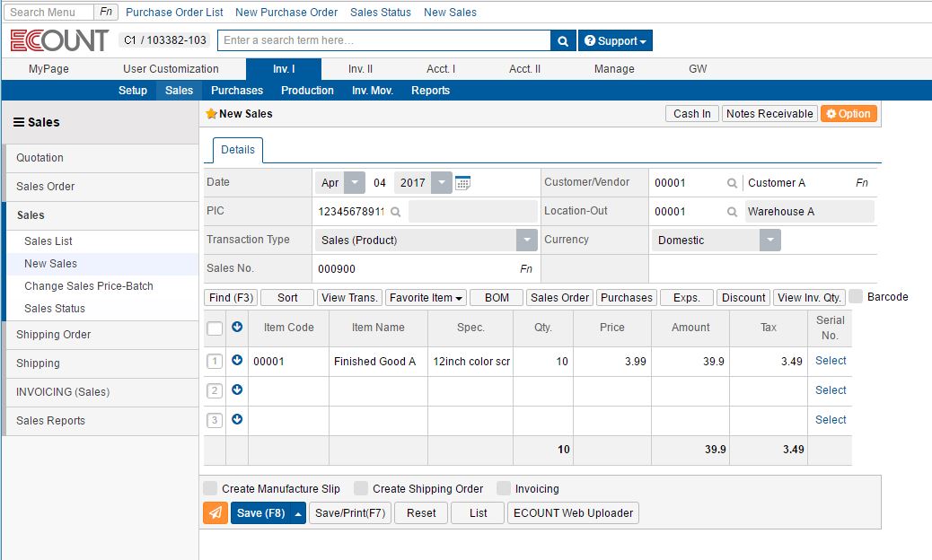Open the Reports submenu
Screen dimensions: 932x560
click(x=430, y=91)
